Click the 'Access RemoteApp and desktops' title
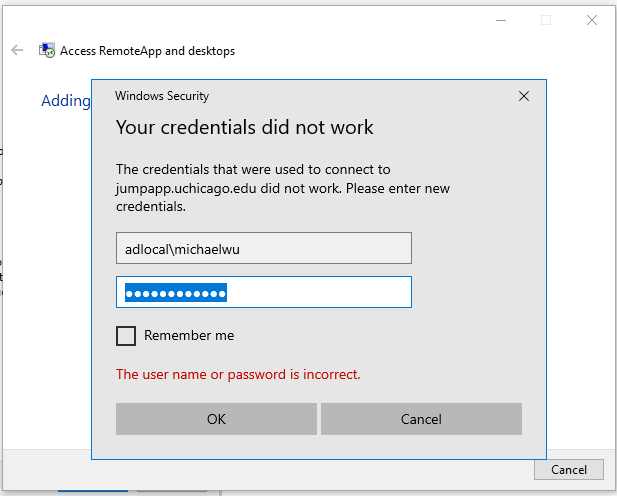The height and width of the screenshot is (496, 617). pyautogui.click(x=148, y=50)
